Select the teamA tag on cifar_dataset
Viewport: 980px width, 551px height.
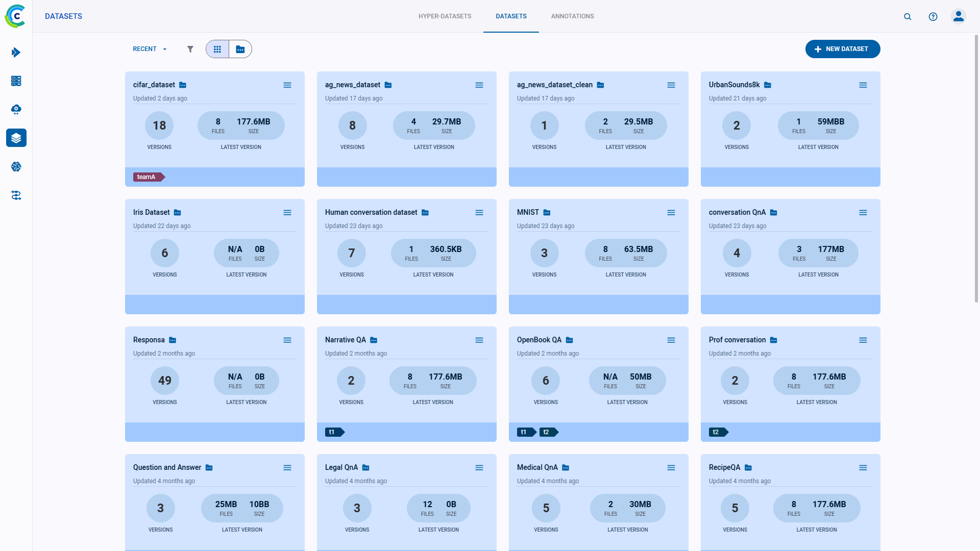point(148,177)
